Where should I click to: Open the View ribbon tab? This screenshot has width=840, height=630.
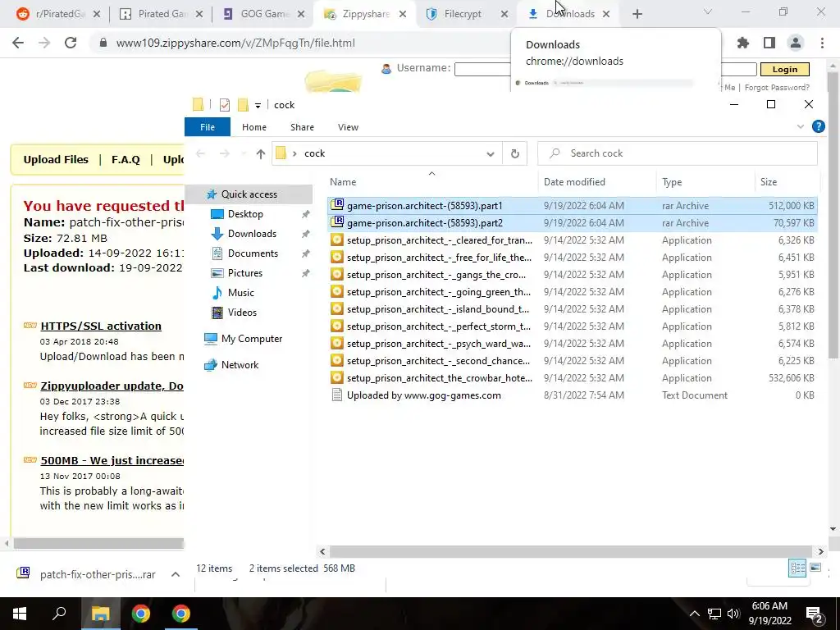[348, 127]
